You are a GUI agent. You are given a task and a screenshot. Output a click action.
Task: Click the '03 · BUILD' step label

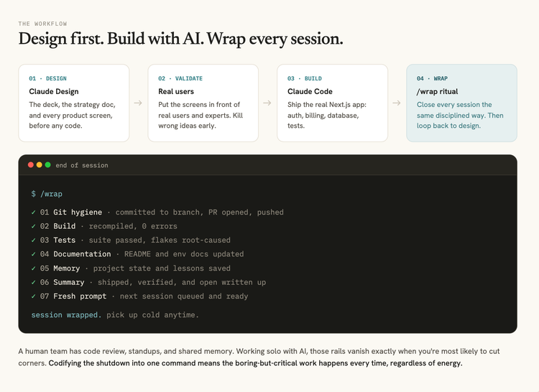point(305,78)
